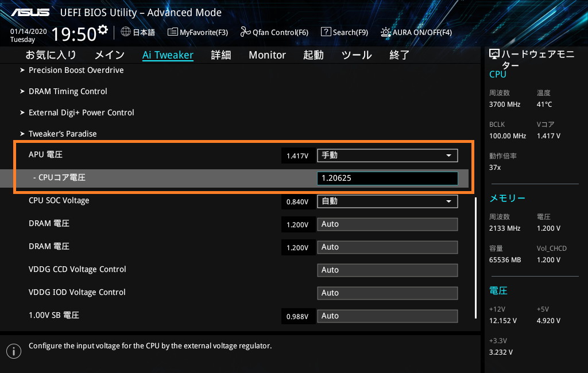Click the 37x multiplier value
The height and width of the screenshot is (373, 588).
[495, 168]
